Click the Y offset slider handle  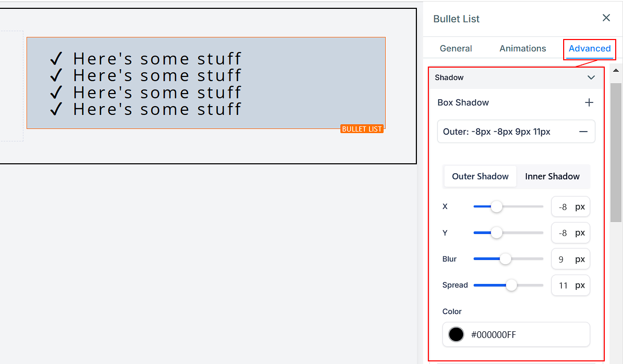pos(497,232)
